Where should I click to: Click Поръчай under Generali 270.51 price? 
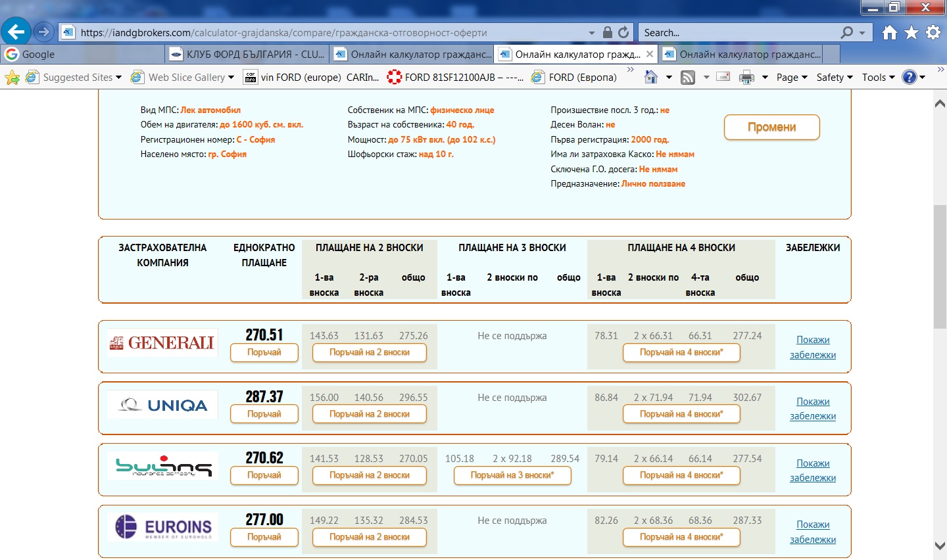tap(264, 353)
